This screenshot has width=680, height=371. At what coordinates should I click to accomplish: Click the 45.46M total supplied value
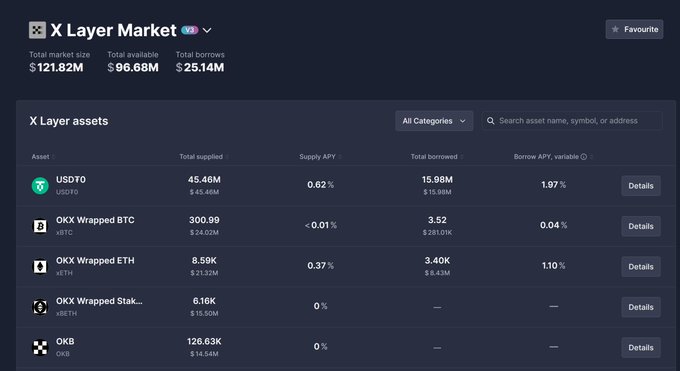pyautogui.click(x=204, y=180)
